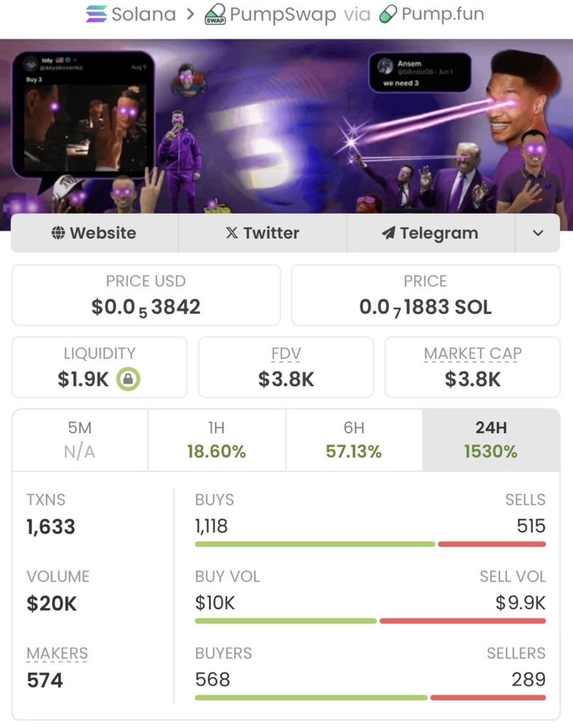Image resolution: width=573 pixels, height=728 pixels.
Task: Click the Telegram paper plane icon
Action: click(x=388, y=232)
